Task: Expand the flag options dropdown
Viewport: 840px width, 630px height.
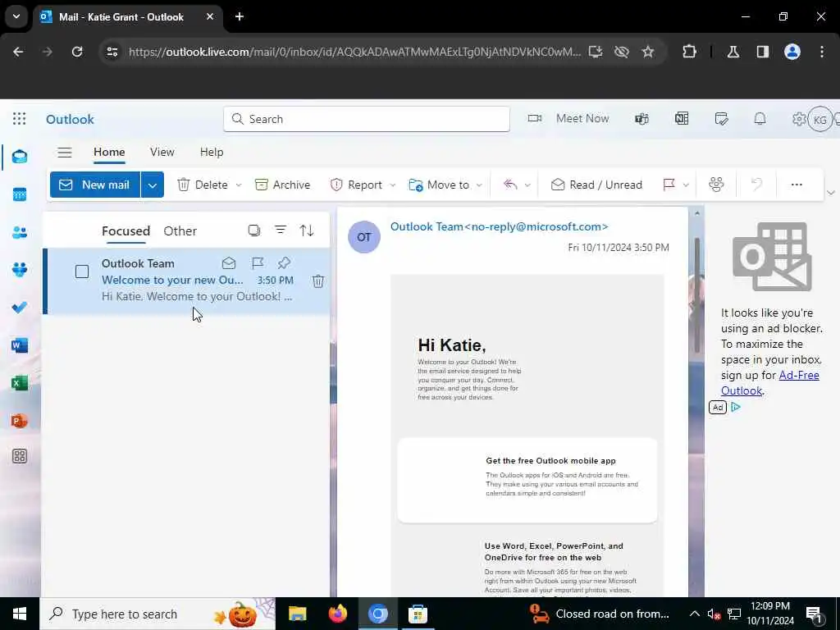Action: pos(687,185)
